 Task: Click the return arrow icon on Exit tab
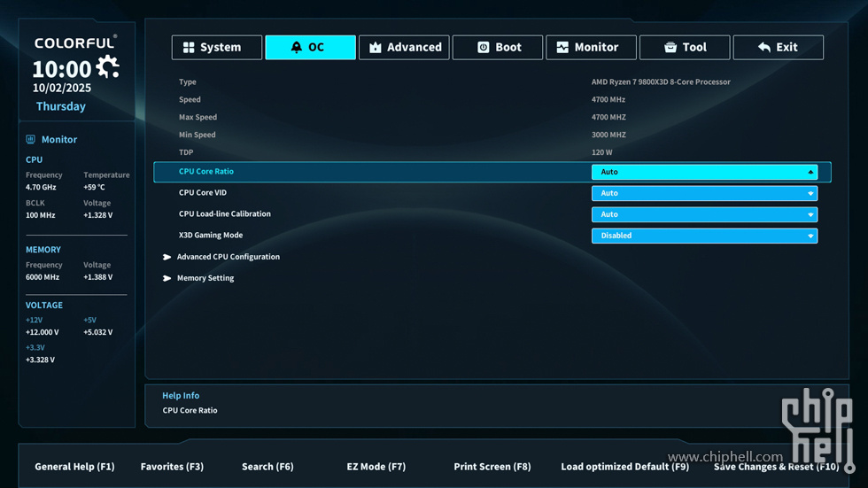[764, 48]
